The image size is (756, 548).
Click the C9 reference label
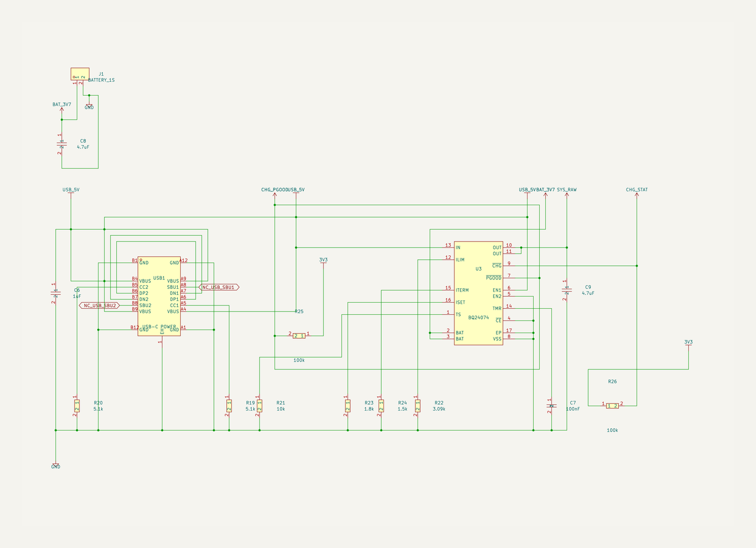[x=588, y=287]
